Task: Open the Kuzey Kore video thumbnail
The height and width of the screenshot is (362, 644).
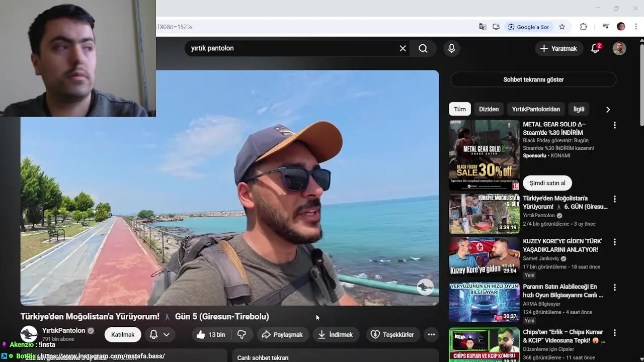Action: click(x=484, y=256)
